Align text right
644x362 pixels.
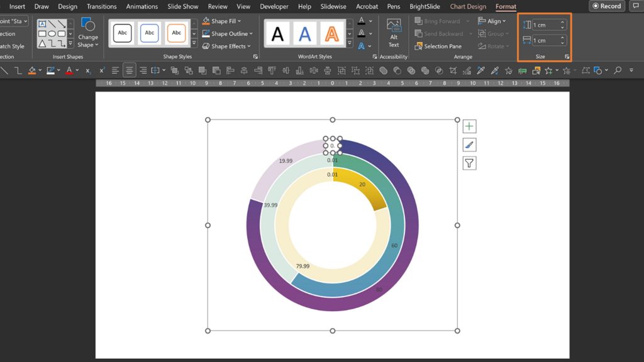(143, 70)
